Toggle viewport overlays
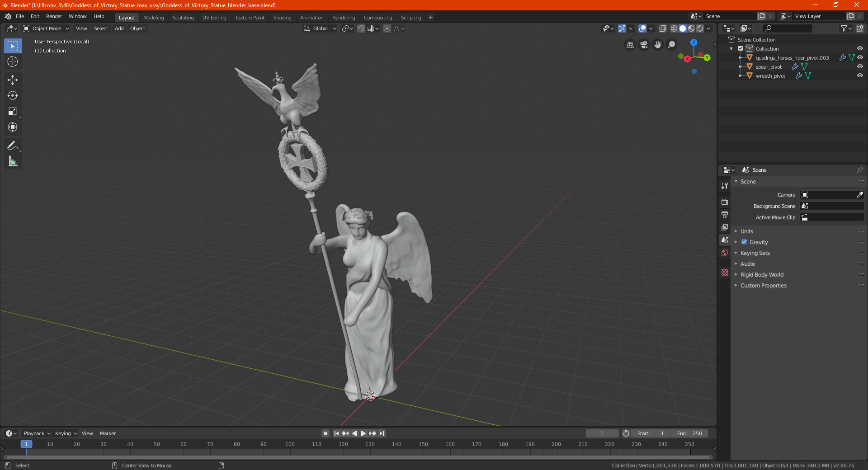868x470 pixels. 642,28
